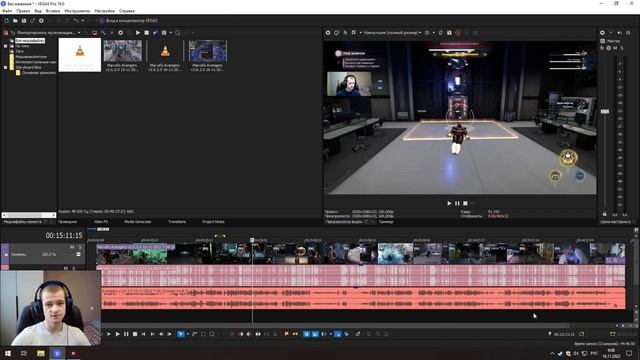640x360 pixels.
Task: Open the Tools (Инструменты) menu
Action: tap(77, 11)
